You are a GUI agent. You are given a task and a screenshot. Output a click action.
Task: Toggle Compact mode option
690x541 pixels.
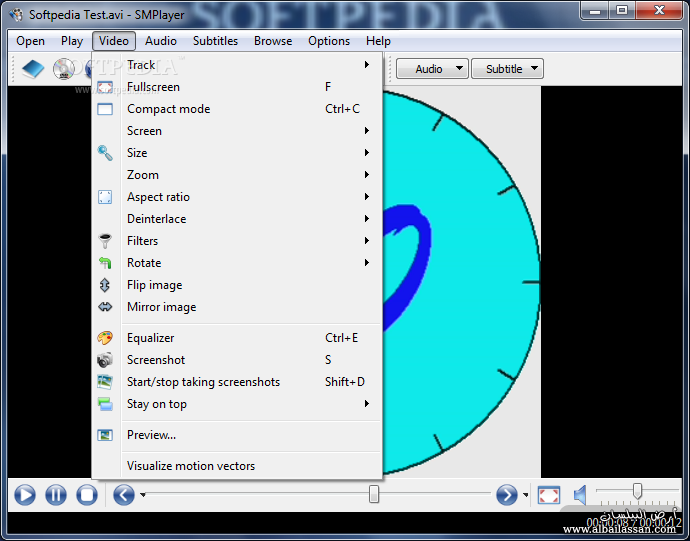[237, 109]
